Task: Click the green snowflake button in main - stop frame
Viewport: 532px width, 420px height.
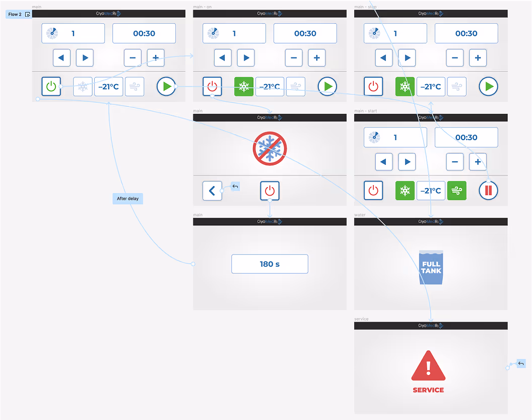Action: tap(405, 87)
